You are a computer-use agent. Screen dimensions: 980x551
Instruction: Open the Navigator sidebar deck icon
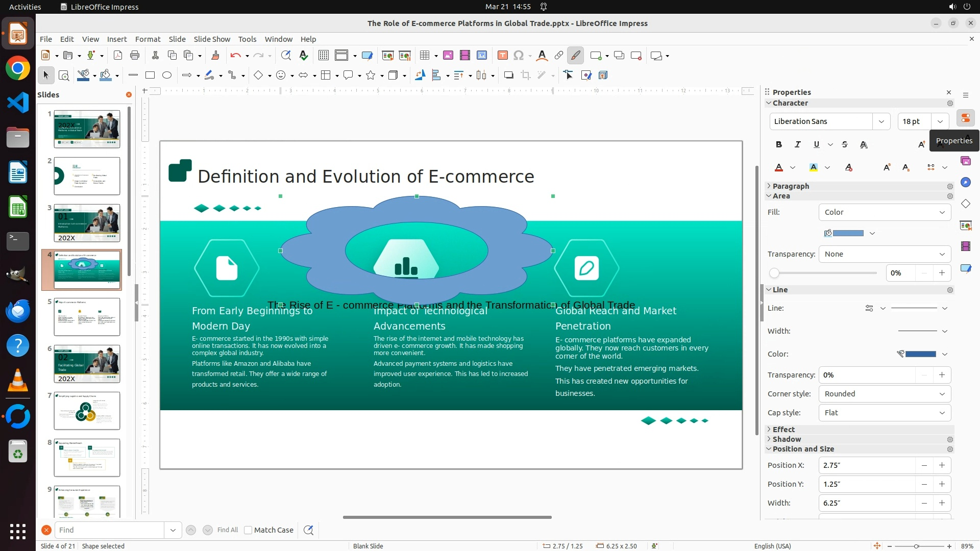click(965, 183)
